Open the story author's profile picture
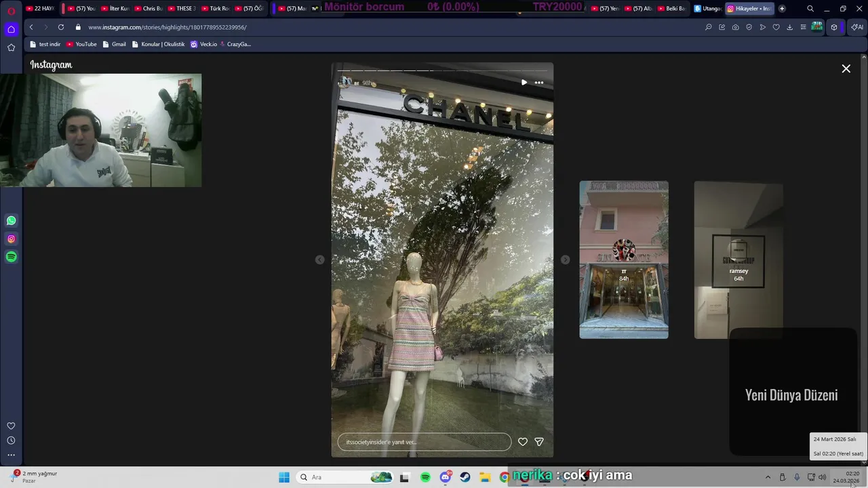 pos(347,82)
